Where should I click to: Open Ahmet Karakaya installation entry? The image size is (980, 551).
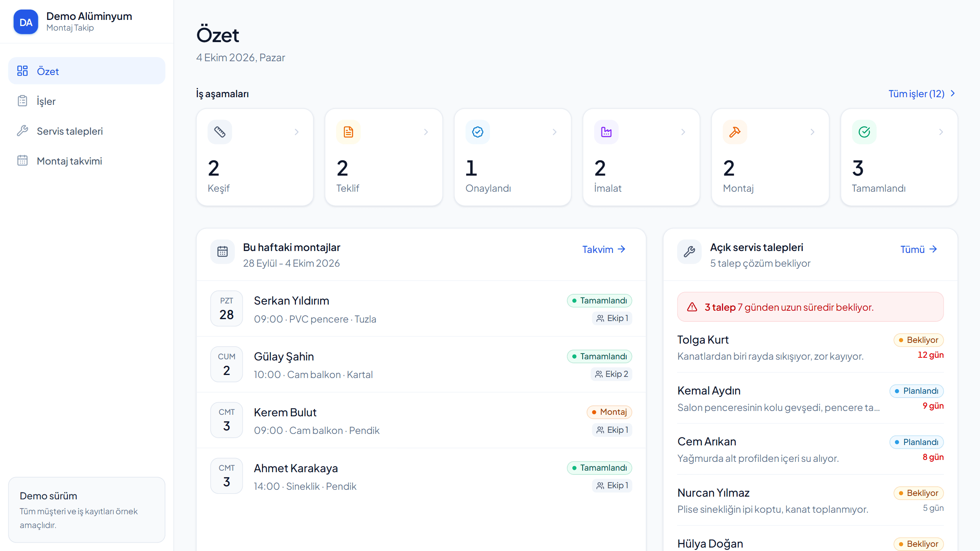click(x=421, y=476)
